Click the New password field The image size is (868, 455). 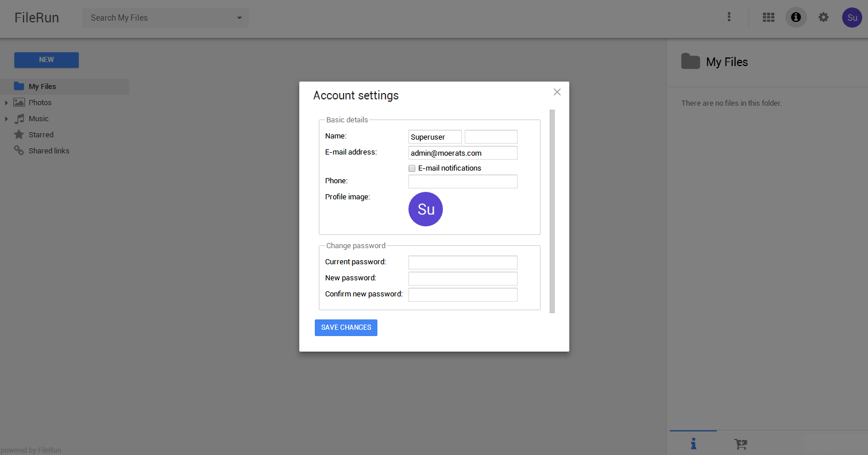tap(463, 279)
